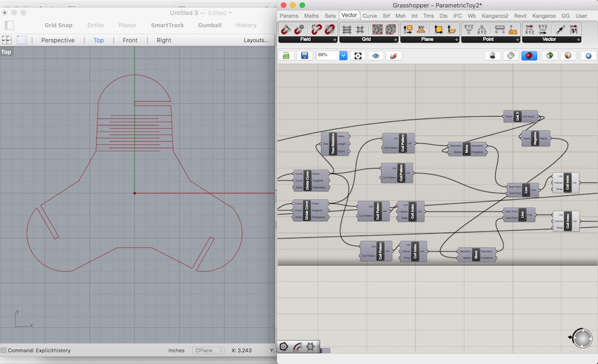
Task: Click the blue sphere mesh quality icon
Action: [x=588, y=56]
